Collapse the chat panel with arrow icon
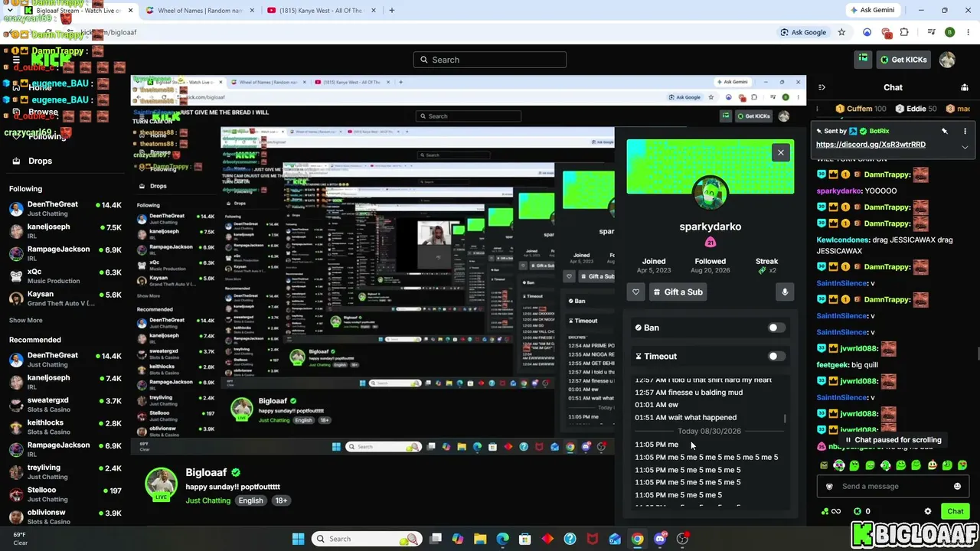 822,87
